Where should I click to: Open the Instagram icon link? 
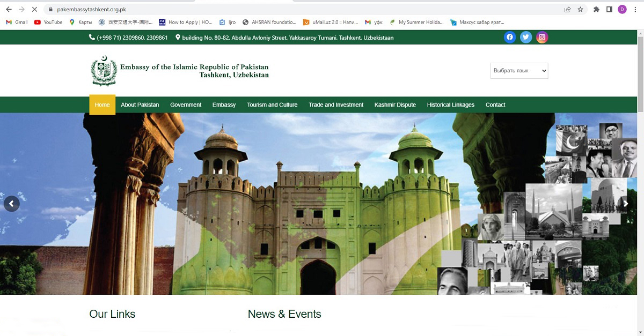pyautogui.click(x=543, y=37)
